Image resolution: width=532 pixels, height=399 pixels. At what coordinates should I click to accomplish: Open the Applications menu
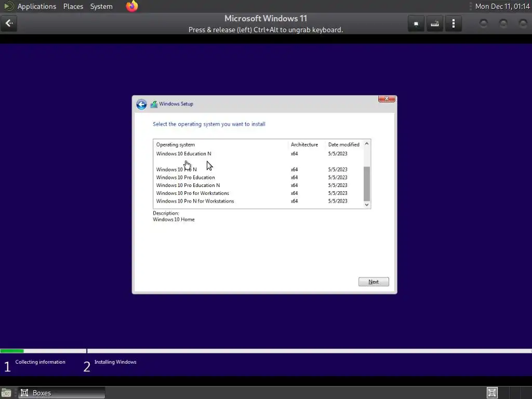pos(37,6)
